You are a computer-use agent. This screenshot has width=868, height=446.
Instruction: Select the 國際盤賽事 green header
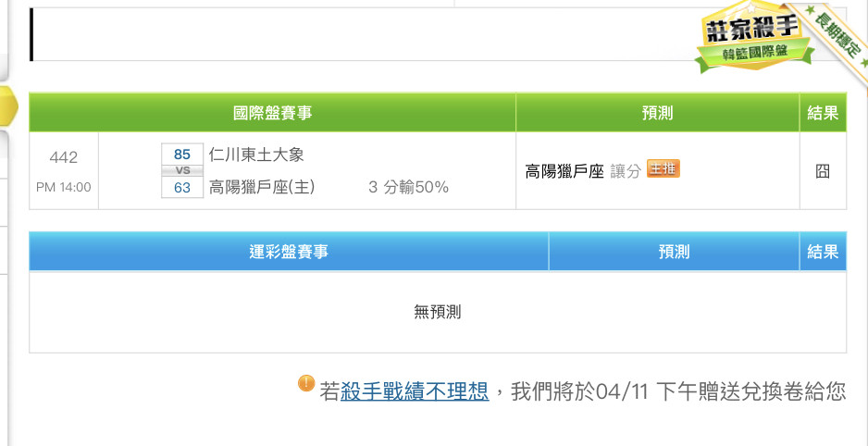[272, 114]
